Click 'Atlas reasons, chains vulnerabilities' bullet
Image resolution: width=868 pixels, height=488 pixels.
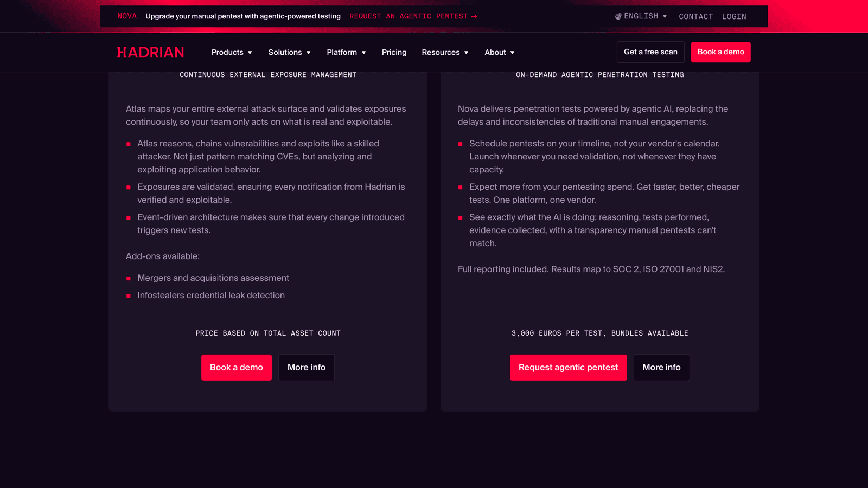click(x=258, y=157)
